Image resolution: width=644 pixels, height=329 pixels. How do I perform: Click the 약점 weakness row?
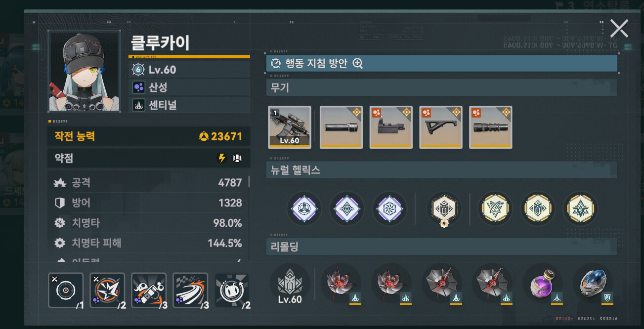[x=149, y=159]
